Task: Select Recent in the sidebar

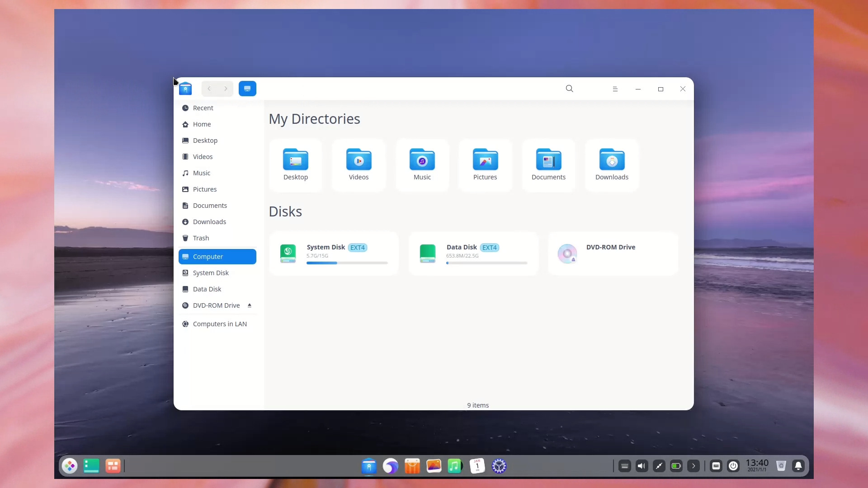Action: tap(203, 108)
